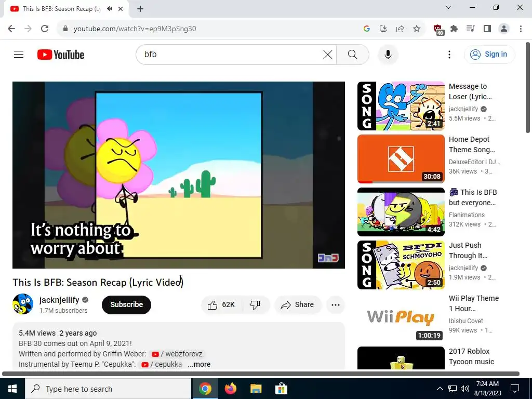The image size is (532, 399).
Task: Click the Google icon in the address bar
Action: [x=366, y=29]
